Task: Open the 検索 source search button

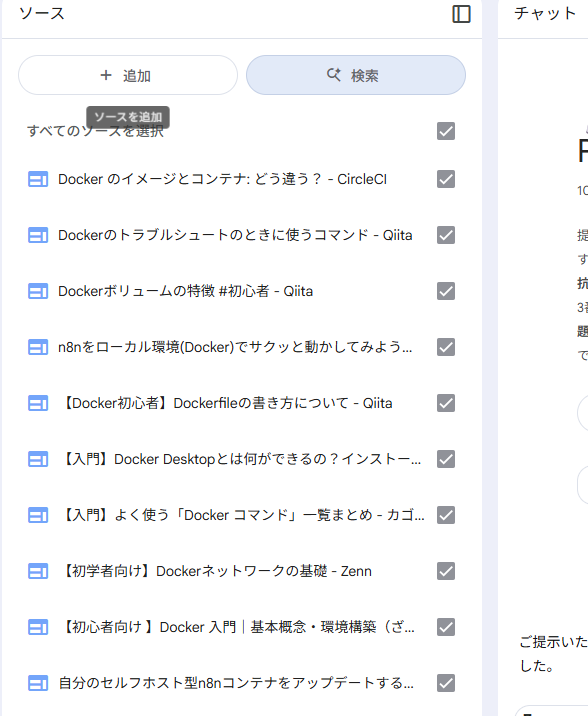Action: coord(356,75)
